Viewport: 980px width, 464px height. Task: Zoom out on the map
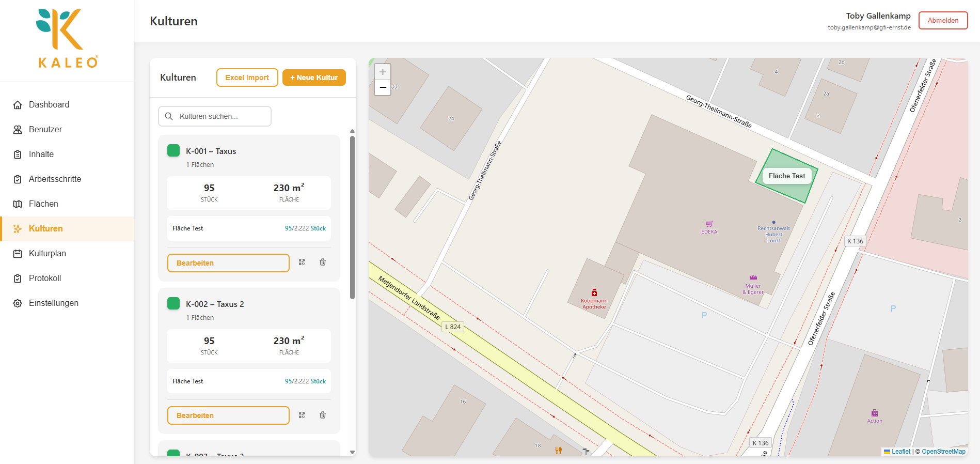pyautogui.click(x=383, y=87)
